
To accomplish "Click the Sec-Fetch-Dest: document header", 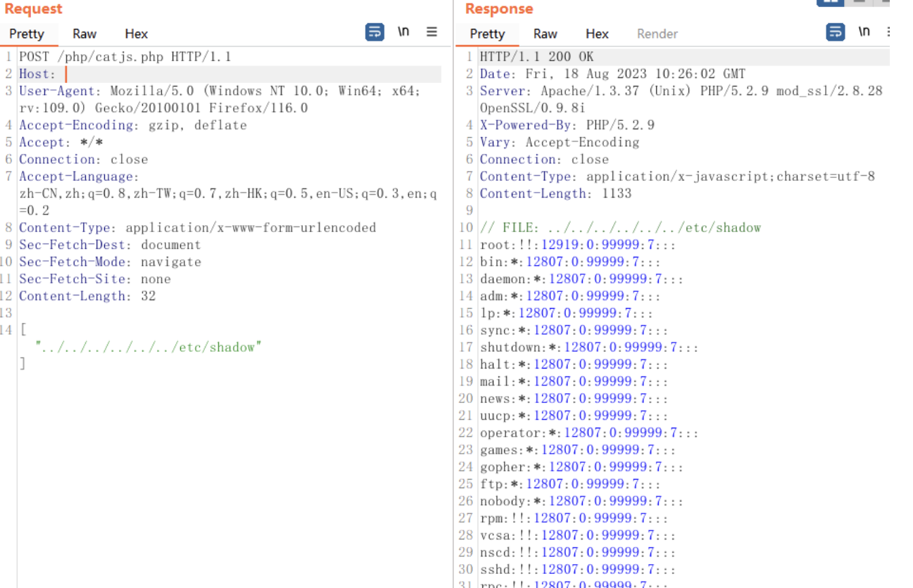I will [110, 245].
